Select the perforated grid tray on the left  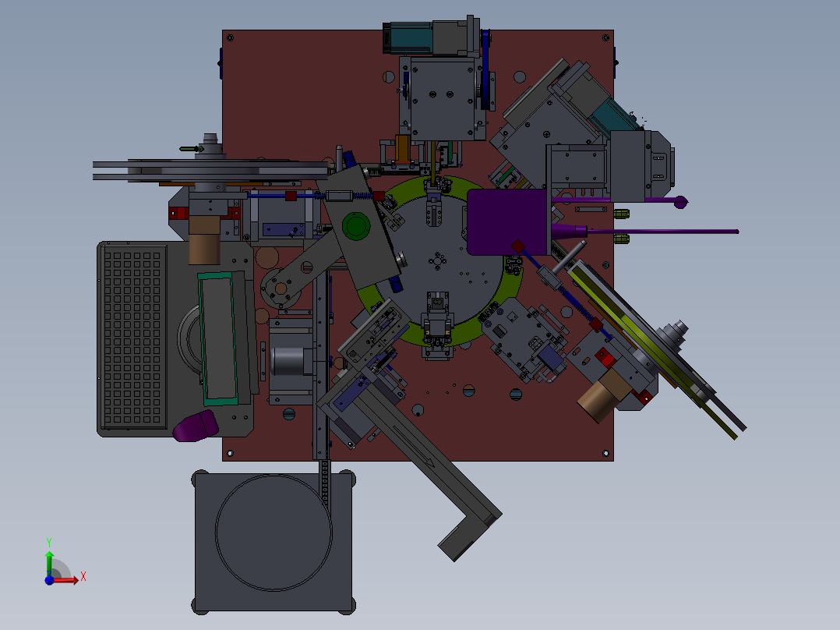point(134,338)
